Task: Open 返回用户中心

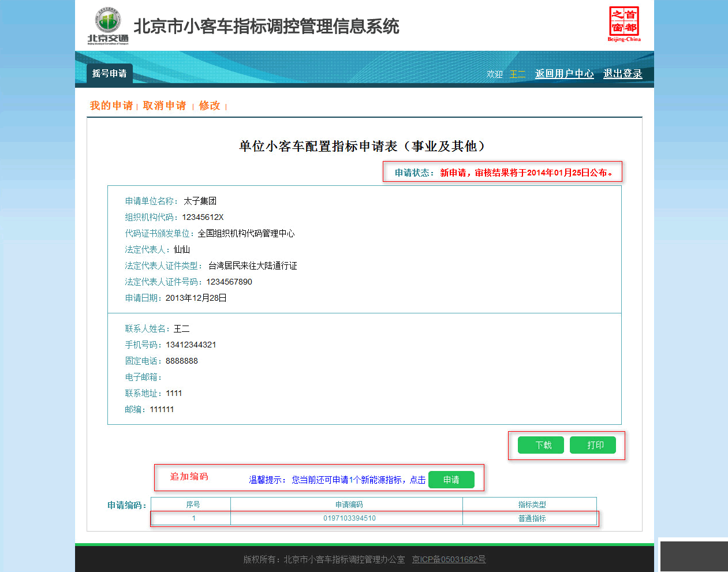Action: (564, 74)
